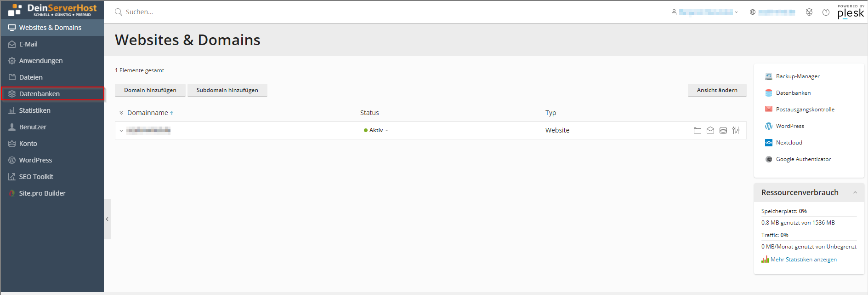This screenshot has width=868, height=295.
Task: Open Backup-Manager from the right panel
Action: click(x=797, y=76)
